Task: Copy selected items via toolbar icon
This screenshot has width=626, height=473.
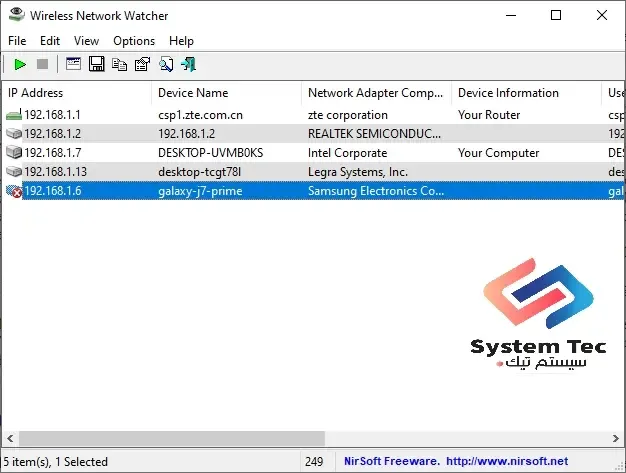Action: [x=119, y=64]
